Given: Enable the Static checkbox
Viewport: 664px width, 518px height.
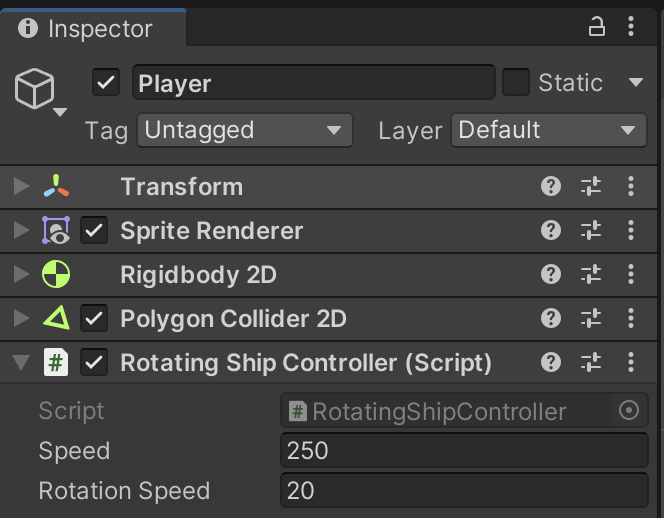Looking at the screenshot, I should tap(516, 83).
